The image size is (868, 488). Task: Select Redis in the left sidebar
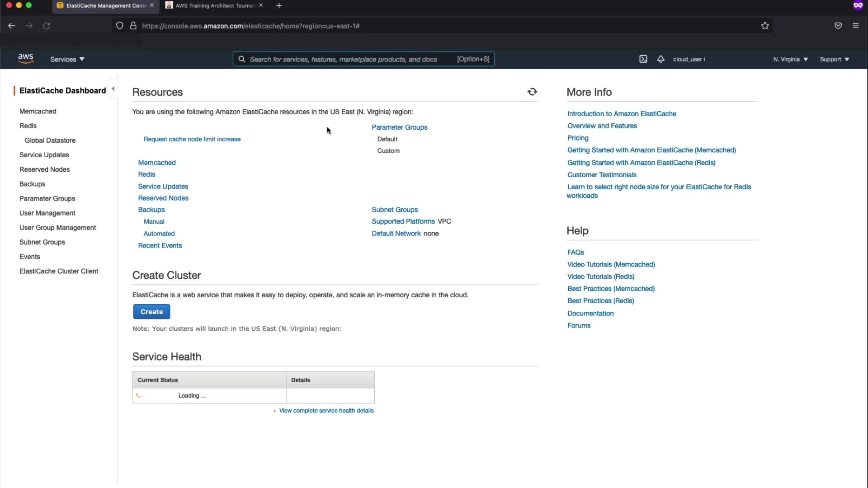click(28, 126)
